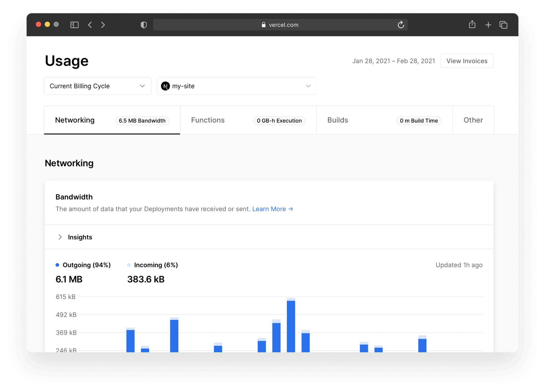The width and height of the screenshot is (545, 392).
Task: Click the Outgoing legend blue dot
Action: click(x=57, y=265)
